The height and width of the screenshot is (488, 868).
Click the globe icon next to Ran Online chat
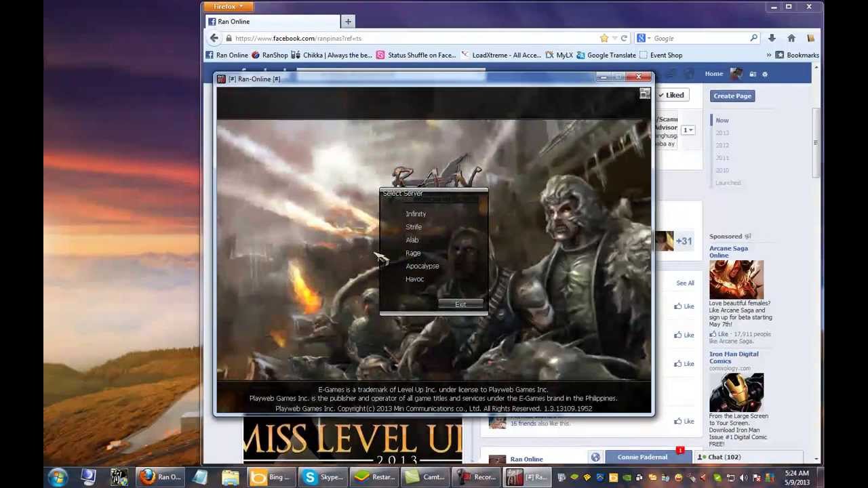(x=595, y=457)
